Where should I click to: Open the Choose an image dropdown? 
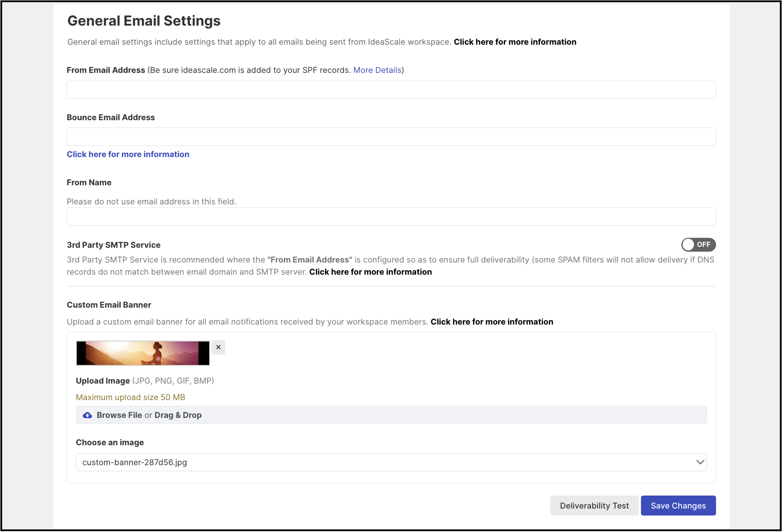391,462
